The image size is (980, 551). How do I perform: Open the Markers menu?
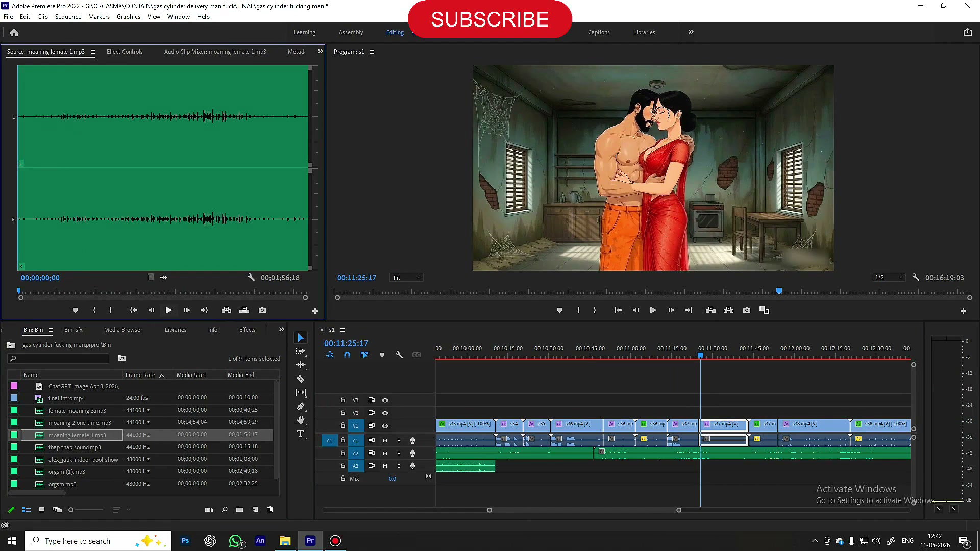pyautogui.click(x=99, y=17)
